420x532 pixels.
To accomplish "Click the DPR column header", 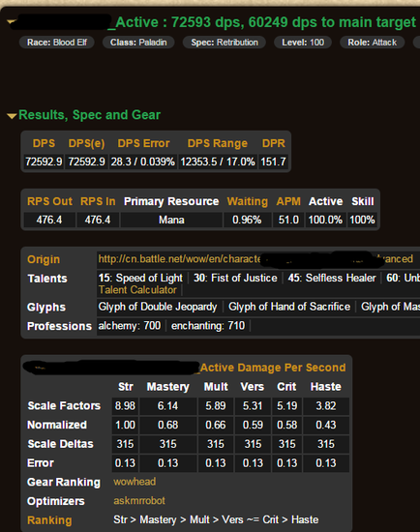I will pyautogui.click(x=273, y=143).
